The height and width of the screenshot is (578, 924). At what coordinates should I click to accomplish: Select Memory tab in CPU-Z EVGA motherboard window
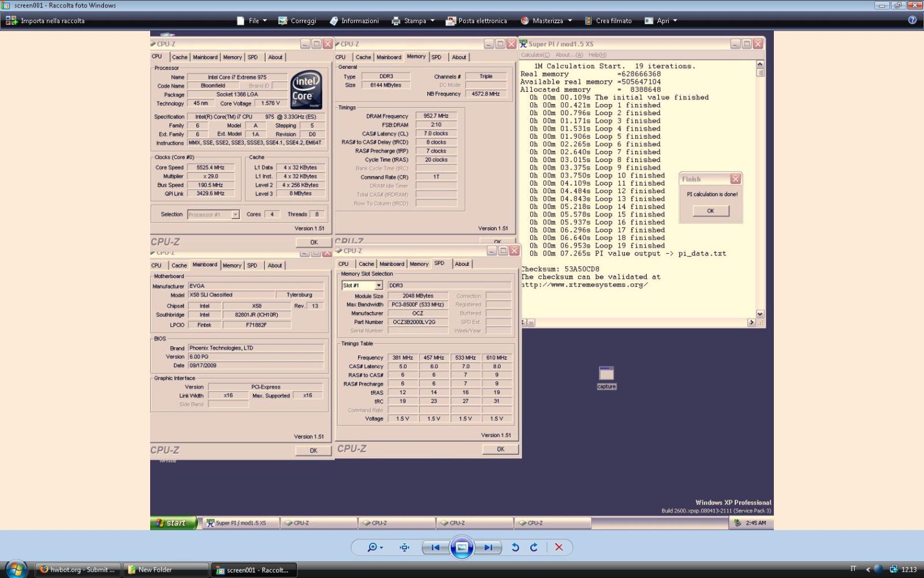232,265
